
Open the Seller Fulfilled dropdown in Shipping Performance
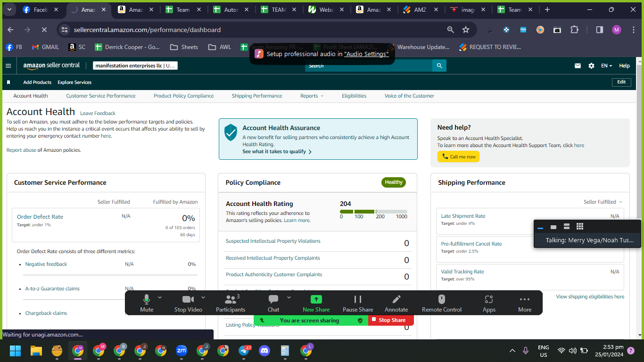(603, 202)
